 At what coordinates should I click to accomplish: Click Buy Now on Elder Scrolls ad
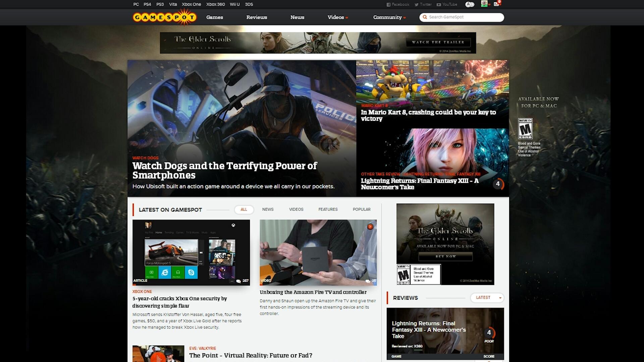(445, 256)
